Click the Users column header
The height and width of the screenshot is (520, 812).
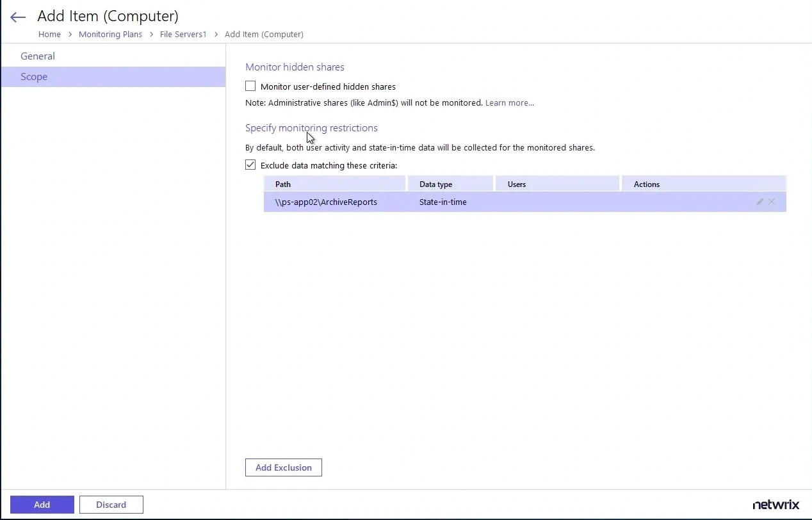coord(516,184)
